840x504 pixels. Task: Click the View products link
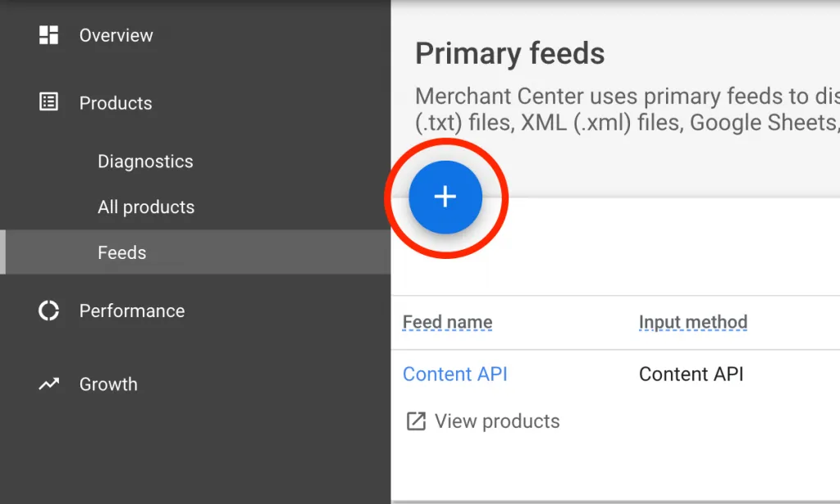[496, 421]
